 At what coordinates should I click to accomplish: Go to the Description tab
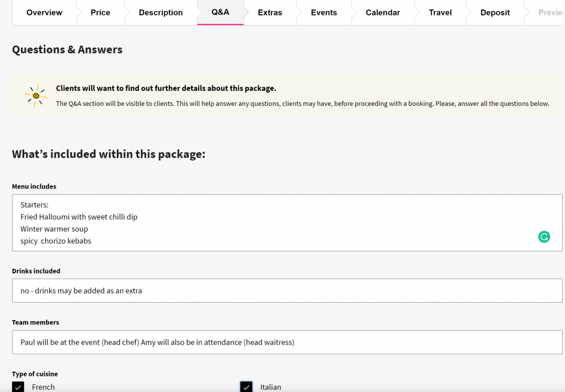tap(161, 13)
